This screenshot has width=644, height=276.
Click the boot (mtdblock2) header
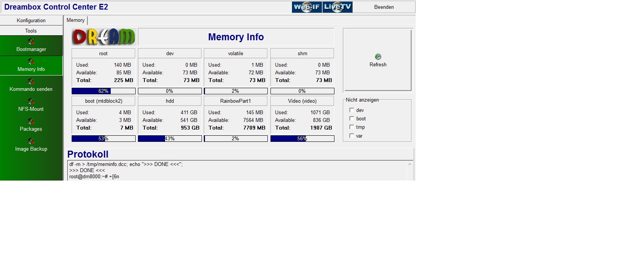[103, 101]
